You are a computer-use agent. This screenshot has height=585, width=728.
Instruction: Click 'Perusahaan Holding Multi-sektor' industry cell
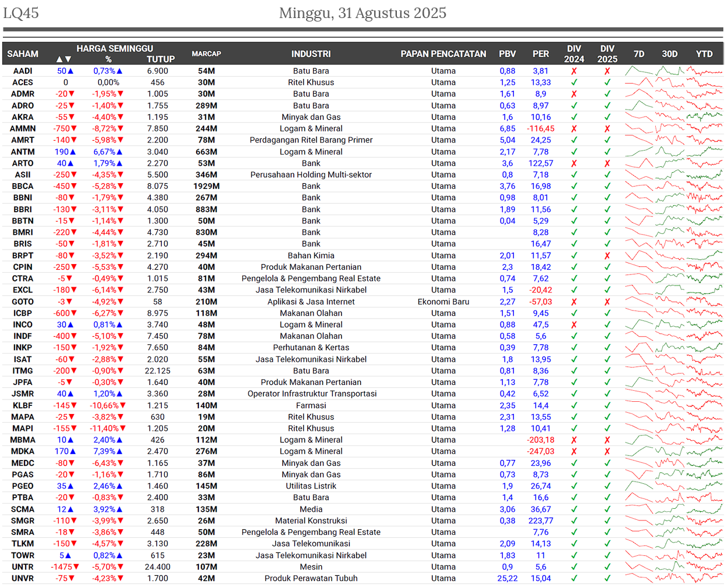[x=311, y=174]
